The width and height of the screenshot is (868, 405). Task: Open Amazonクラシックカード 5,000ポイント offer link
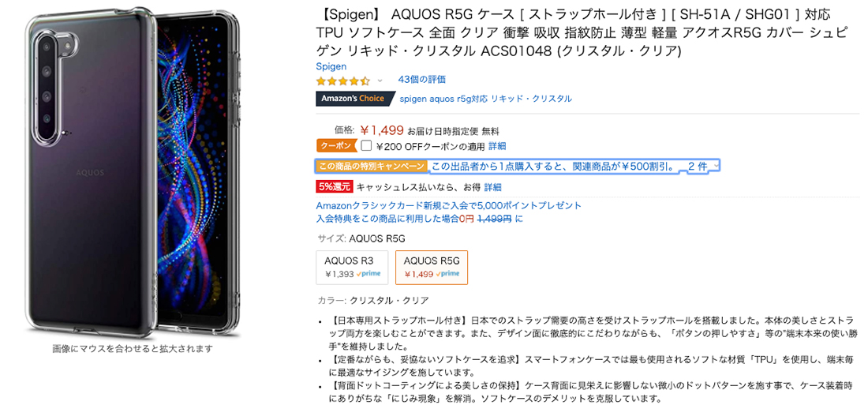coord(449,205)
